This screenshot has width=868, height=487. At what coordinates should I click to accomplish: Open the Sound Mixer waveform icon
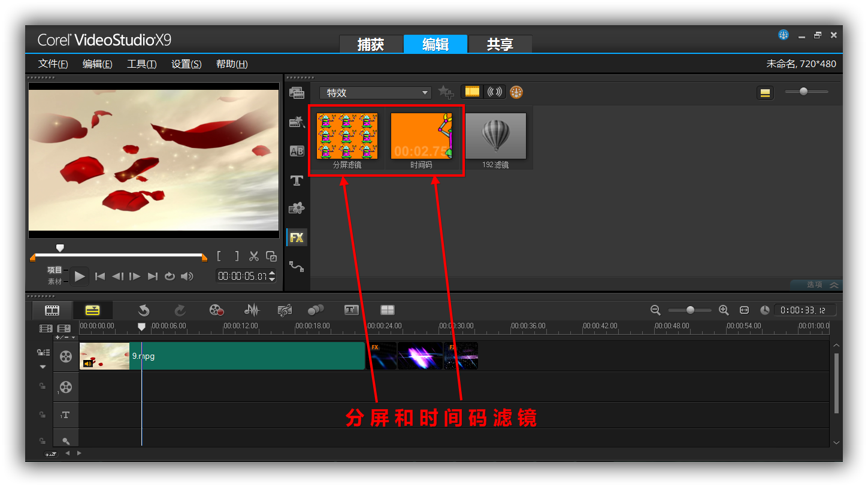pyautogui.click(x=252, y=310)
